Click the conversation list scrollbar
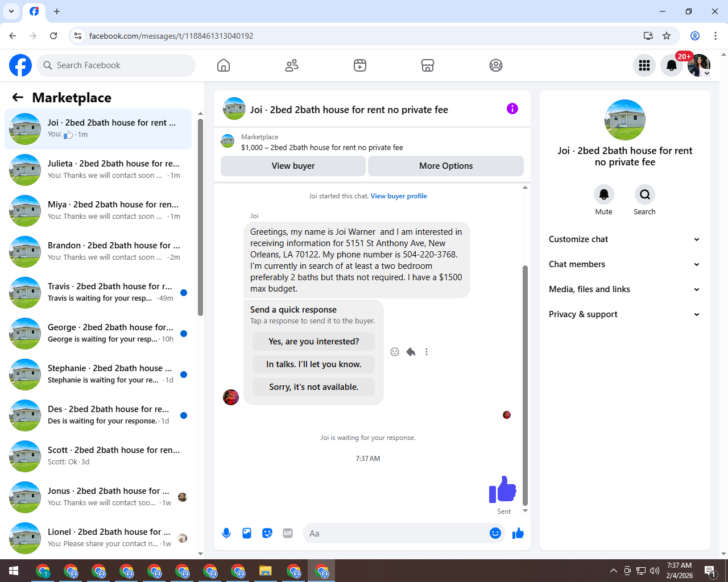Screen dimensions: 728x582 200,217
